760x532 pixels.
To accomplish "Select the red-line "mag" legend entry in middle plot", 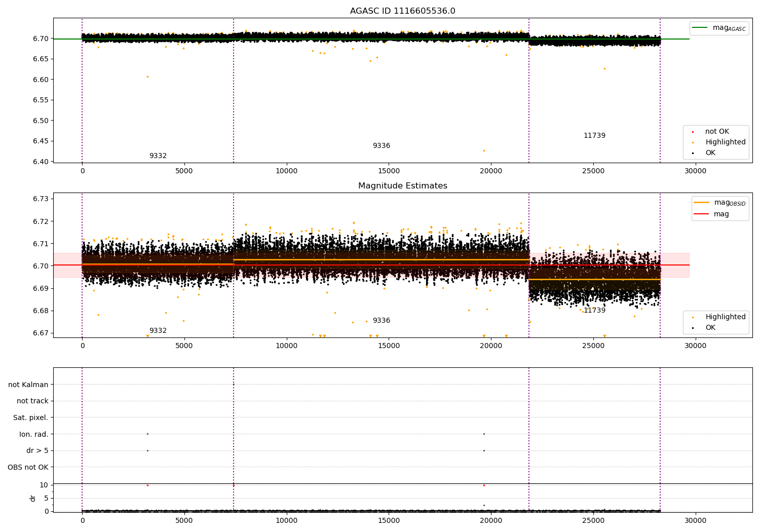I will (712, 214).
